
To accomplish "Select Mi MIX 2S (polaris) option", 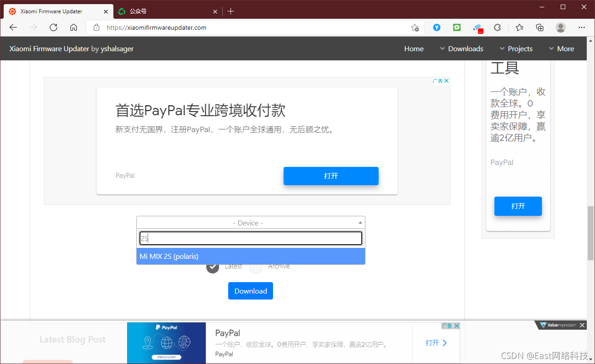I will [251, 256].
